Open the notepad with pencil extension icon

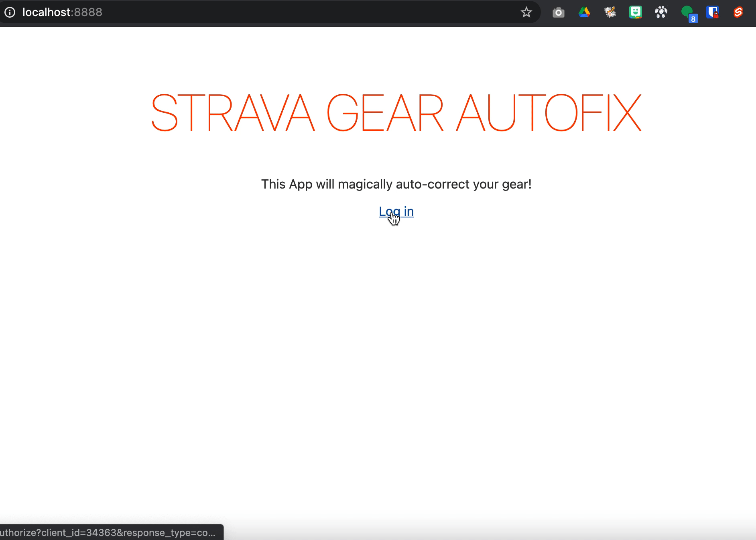610,12
